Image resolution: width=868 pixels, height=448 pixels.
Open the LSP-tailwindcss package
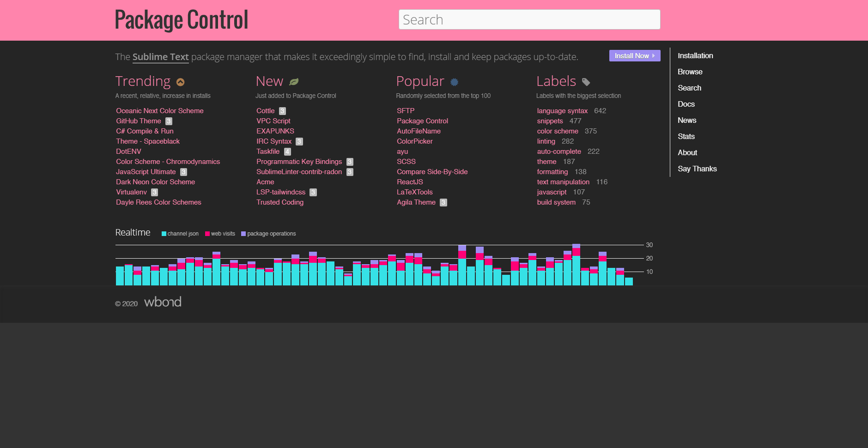[x=281, y=192]
